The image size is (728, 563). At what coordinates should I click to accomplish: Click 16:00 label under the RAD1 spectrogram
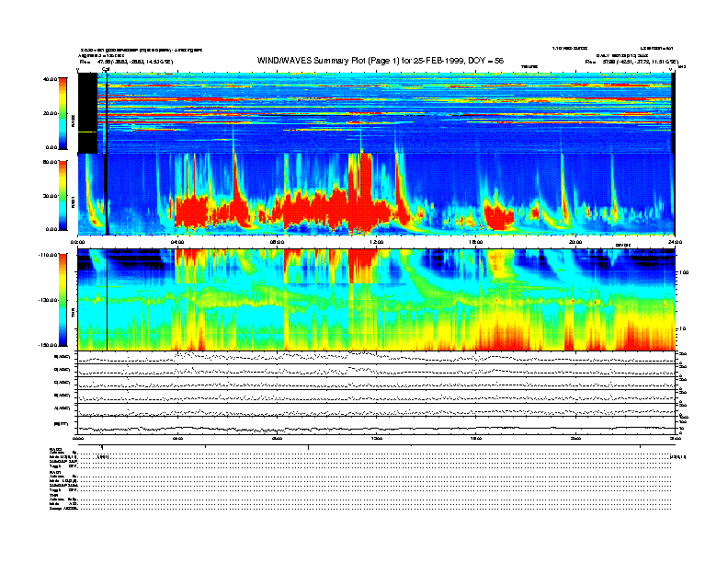tap(476, 242)
